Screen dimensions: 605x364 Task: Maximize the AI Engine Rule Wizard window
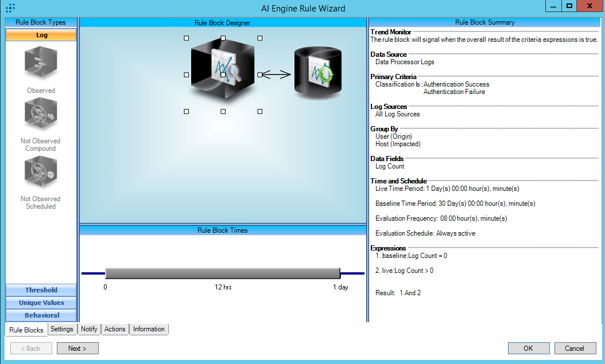[569, 6]
